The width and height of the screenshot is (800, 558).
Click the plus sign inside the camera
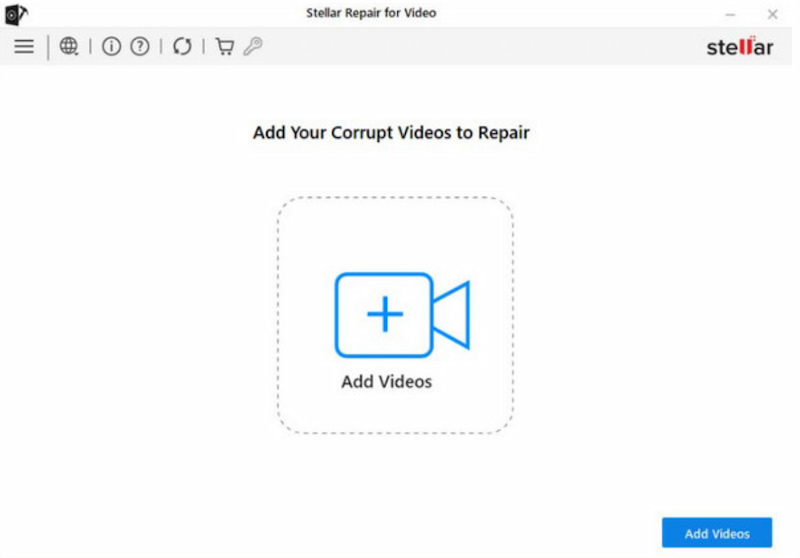[x=384, y=315]
